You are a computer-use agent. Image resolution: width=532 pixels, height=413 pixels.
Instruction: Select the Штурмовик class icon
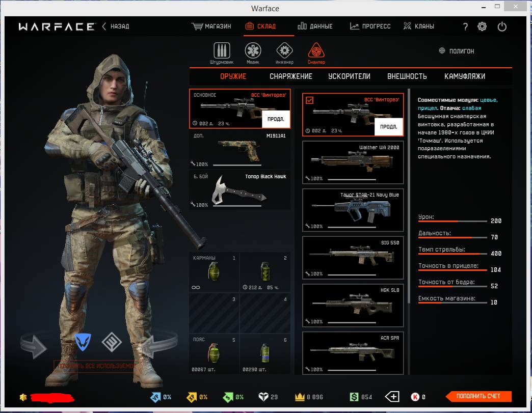point(222,50)
